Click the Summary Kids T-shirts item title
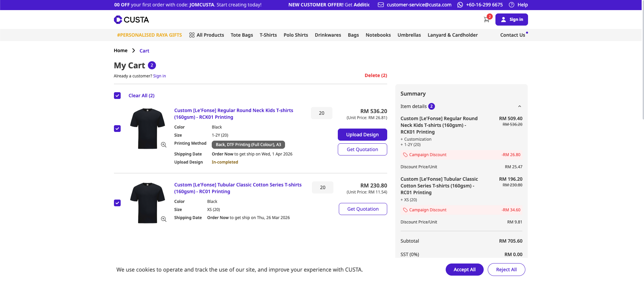Screen dimensions: 644x281 coord(439,125)
